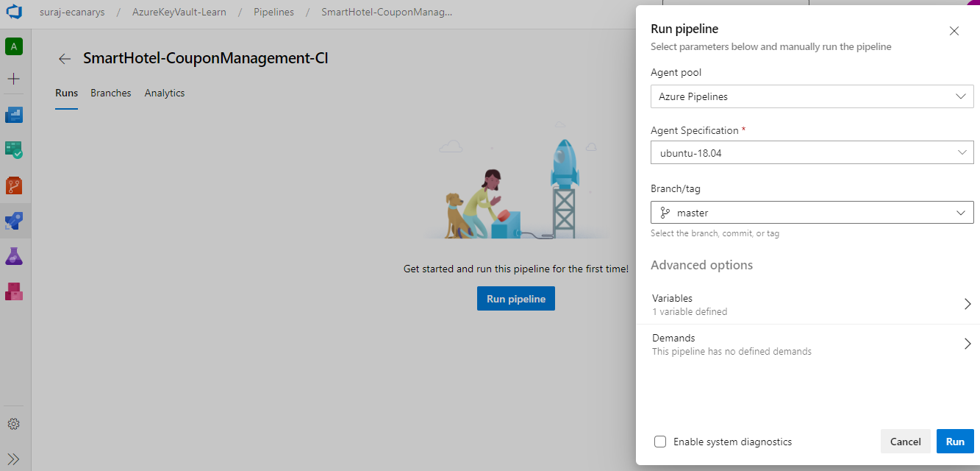Screen dimensions: 980x471
Task: Open the project settings gear icon
Action: click(13, 424)
